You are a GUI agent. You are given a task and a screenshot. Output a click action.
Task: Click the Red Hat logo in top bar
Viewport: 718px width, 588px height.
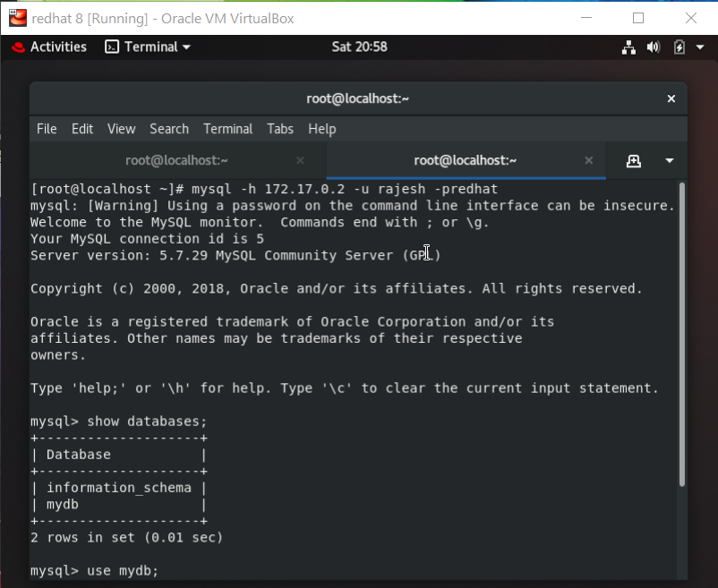tap(18, 47)
